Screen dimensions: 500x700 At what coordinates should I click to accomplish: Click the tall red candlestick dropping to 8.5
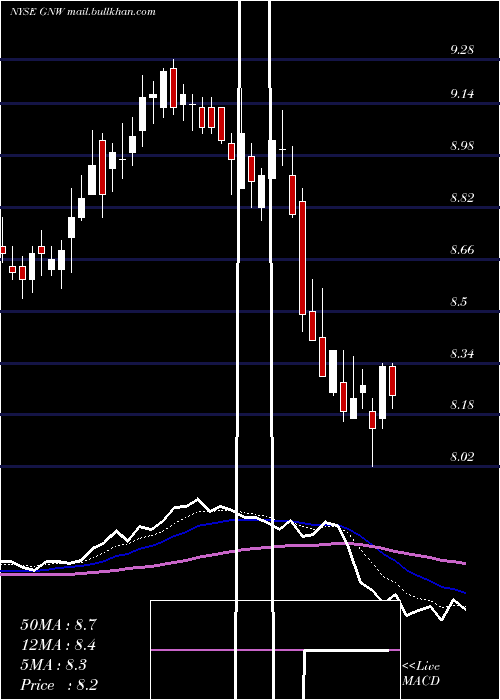coord(303,258)
